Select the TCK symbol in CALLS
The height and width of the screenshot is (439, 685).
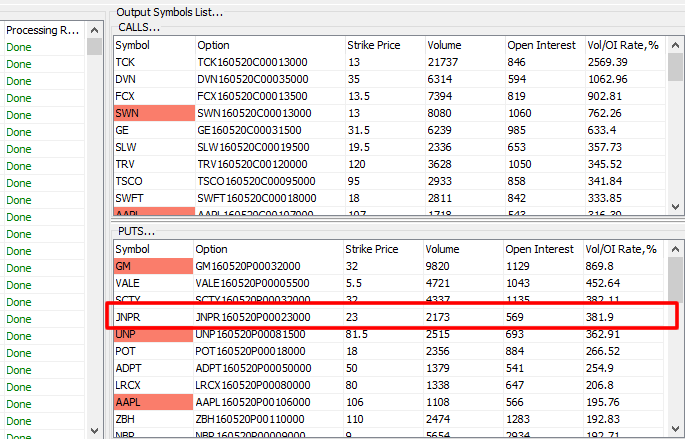point(125,62)
